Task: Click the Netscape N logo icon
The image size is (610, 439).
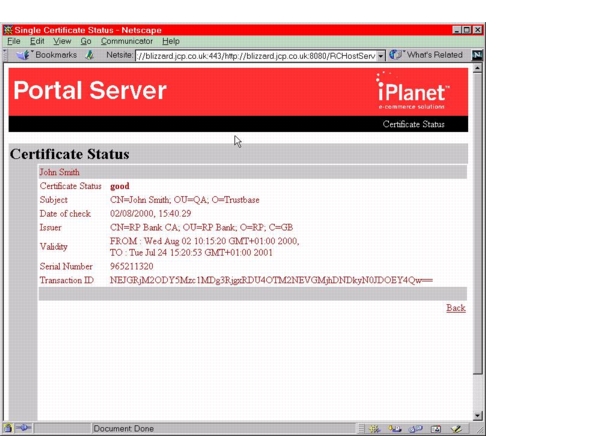Action: [x=477, y=55]
